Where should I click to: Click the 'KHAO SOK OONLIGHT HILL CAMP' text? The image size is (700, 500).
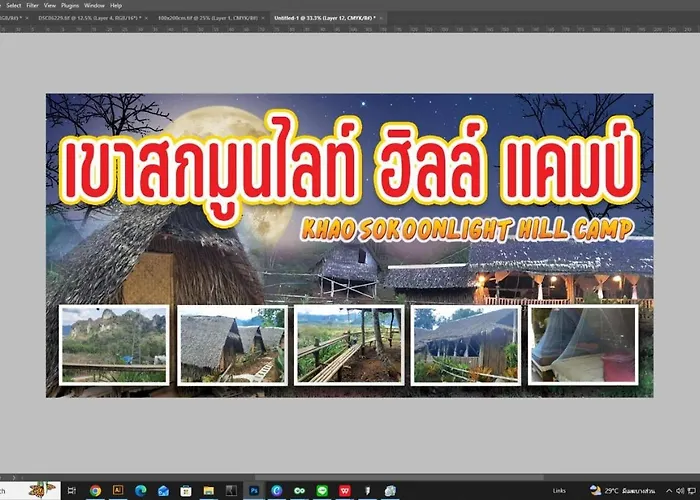[467, 229]
